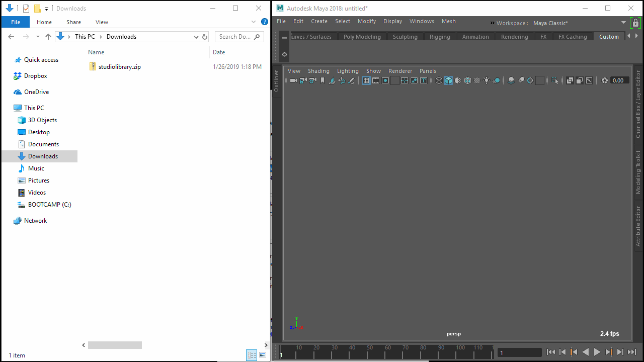The height and width of the screenshot is (362, 644).
Task: Select the wireframe cube display icon
Action: point(438,80)
